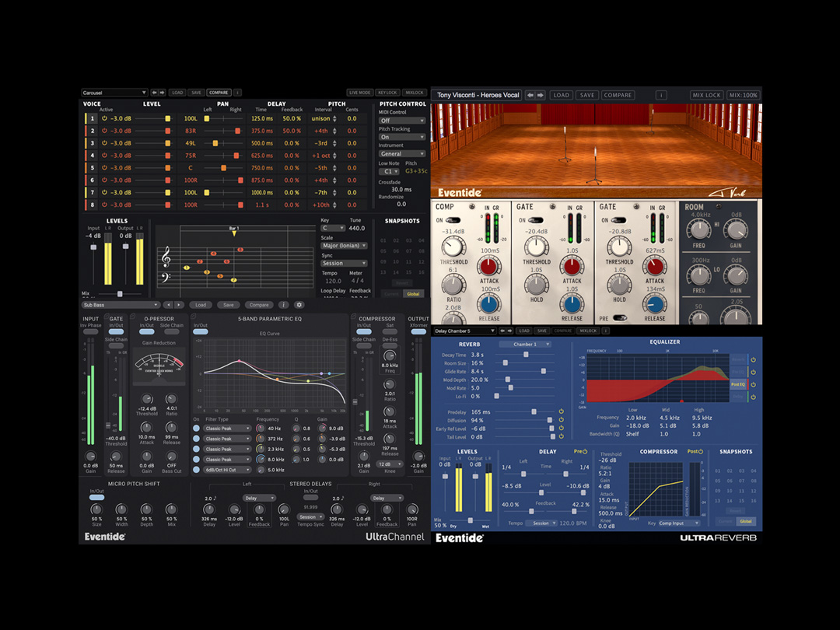Screen dimensions: 840x630
Task: Toggle Delay Pre power icon in UltraReverb
Action: click(x=584, y=452)
